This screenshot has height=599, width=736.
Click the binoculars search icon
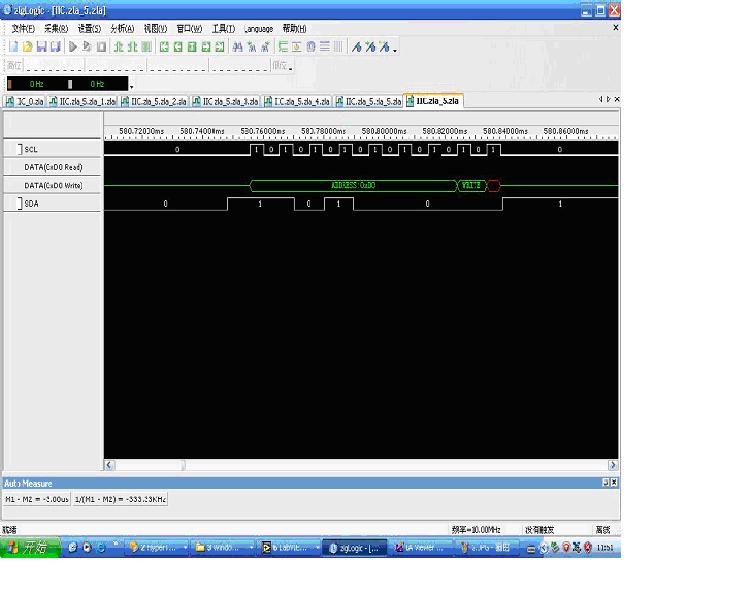[237, 47]
